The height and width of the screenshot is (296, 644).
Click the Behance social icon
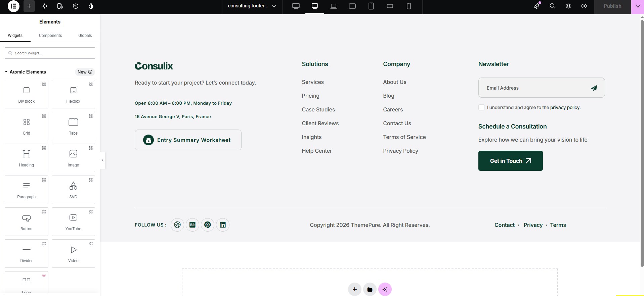[192, 225]
